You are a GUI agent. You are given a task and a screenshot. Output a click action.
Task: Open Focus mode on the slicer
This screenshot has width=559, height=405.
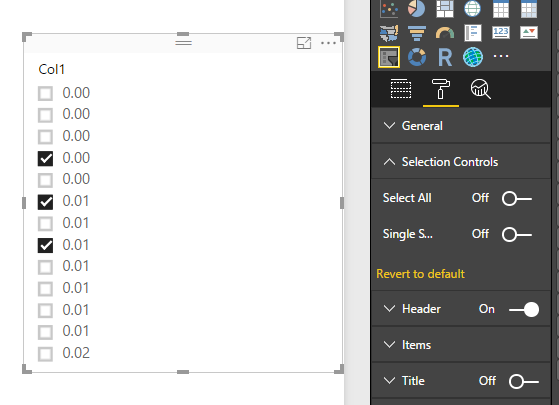[x=304, y=43]
